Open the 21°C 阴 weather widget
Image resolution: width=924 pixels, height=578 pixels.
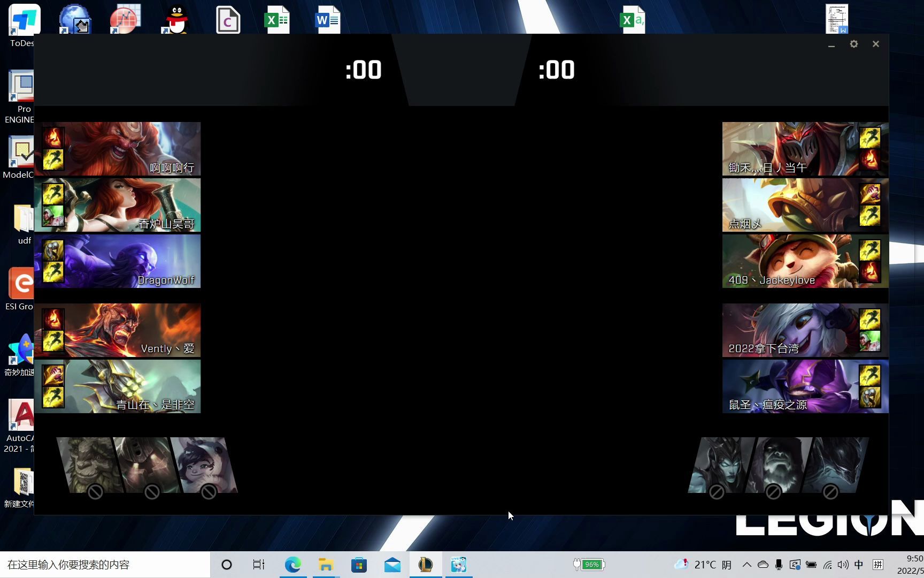coord(703,565)
